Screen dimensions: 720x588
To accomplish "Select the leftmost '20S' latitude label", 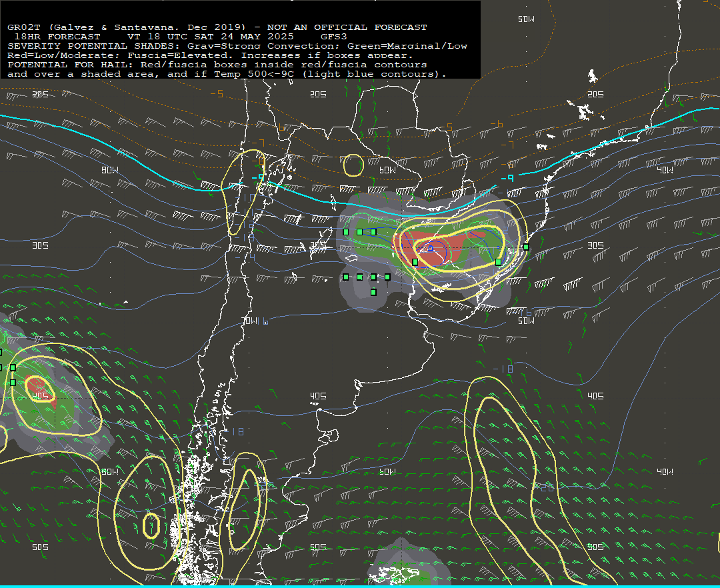I will point(40,94).
